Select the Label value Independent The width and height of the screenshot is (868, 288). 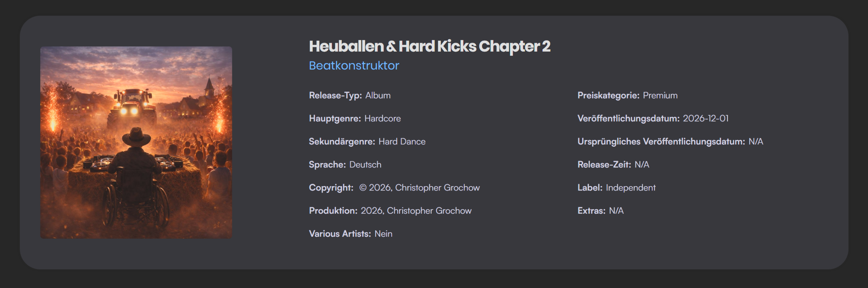point(630,188)
